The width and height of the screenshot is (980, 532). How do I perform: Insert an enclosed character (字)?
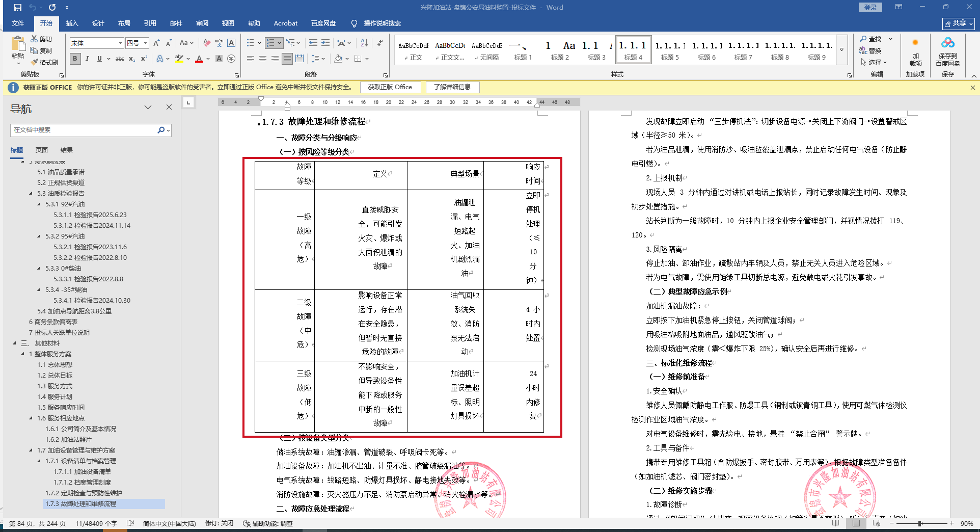[231, 59]
